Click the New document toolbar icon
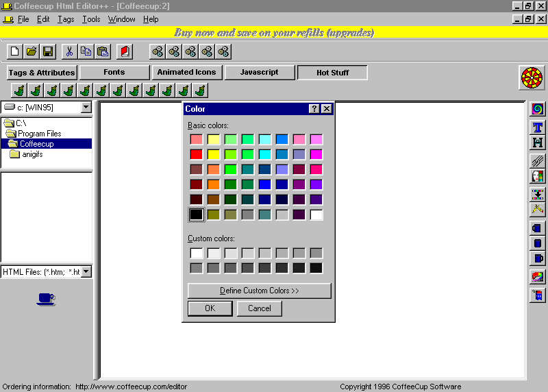 tap(14, 52)
